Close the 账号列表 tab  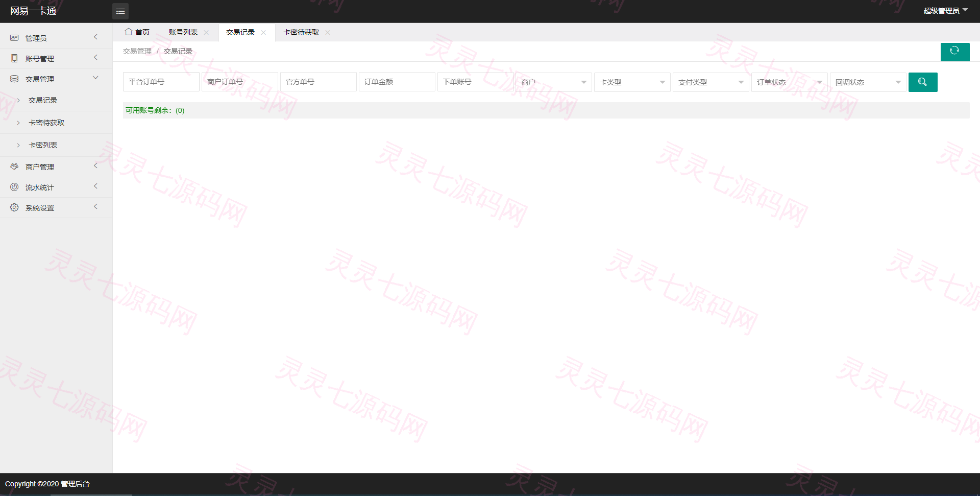pos(206,33)
